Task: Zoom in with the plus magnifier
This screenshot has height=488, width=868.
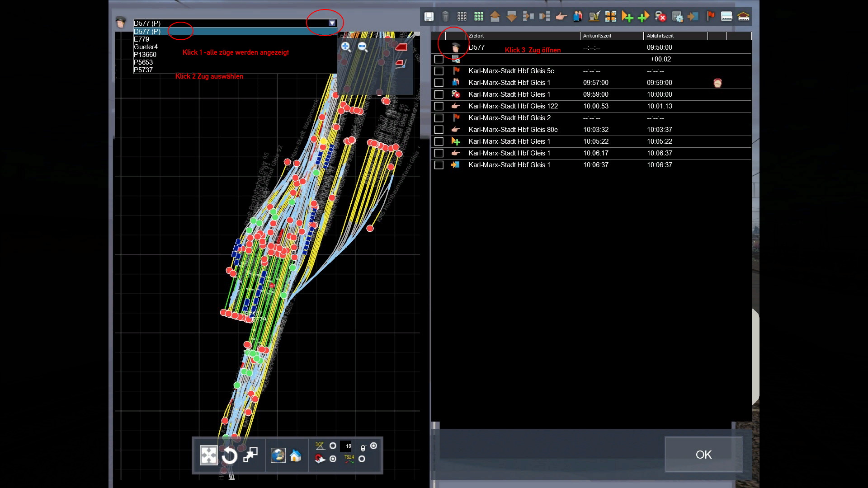Action: coord(346,47)
